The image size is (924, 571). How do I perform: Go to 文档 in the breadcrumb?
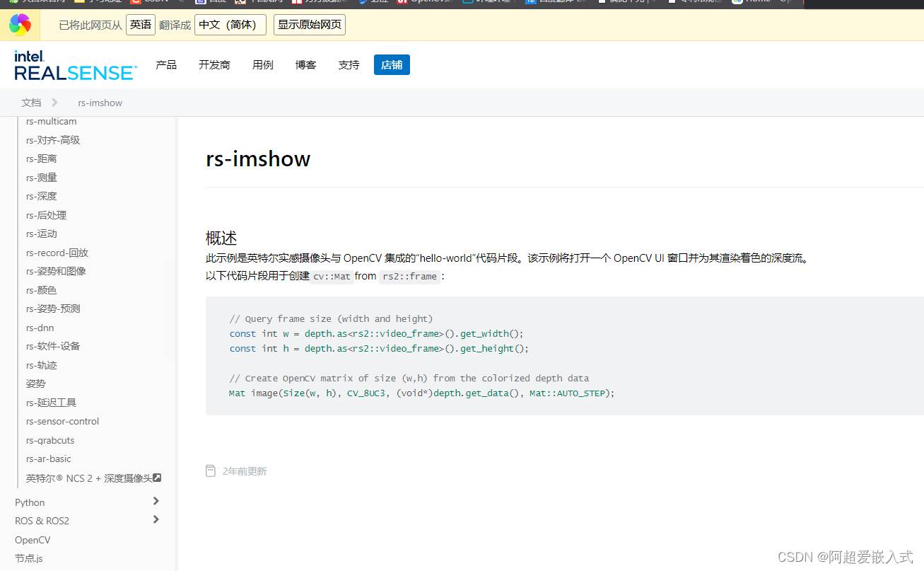click(x=31, y=103)
